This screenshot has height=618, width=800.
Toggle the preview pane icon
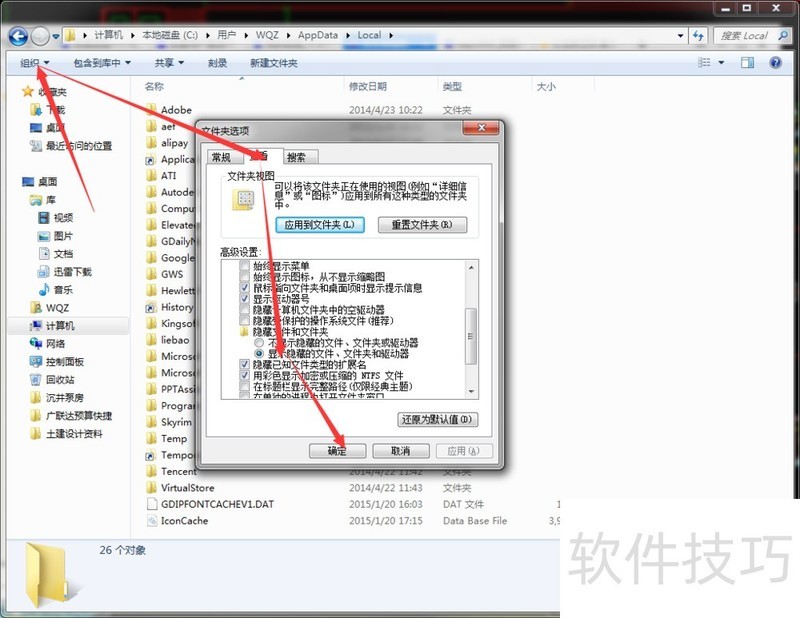(x=746, y=62)
